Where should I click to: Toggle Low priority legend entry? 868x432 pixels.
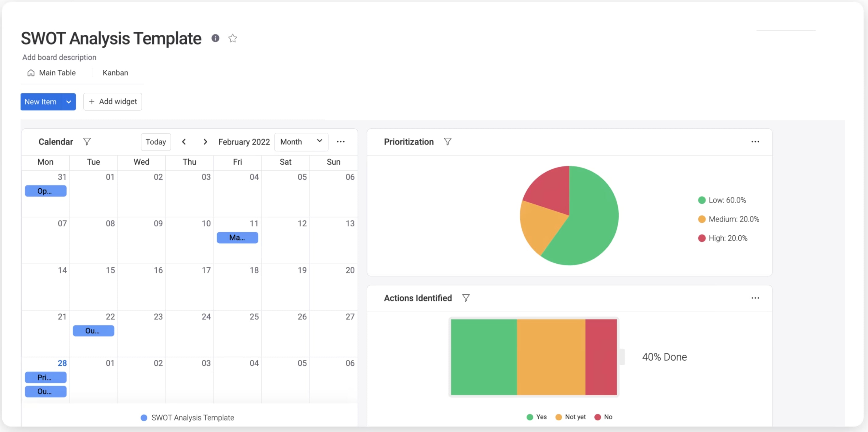coord(722,200)
